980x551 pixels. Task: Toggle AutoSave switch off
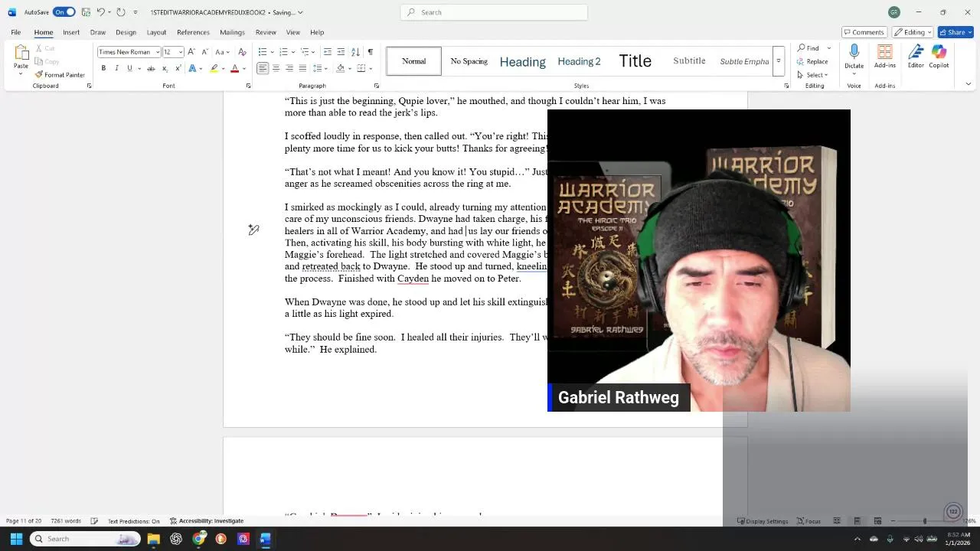point(64,12)
